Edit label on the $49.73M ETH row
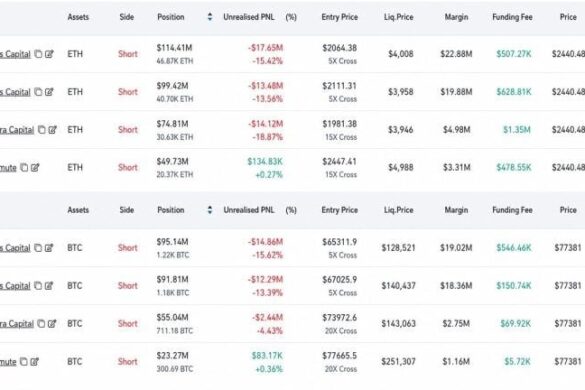The width and height of the screenshot is (585, 390). click(35, 168)
